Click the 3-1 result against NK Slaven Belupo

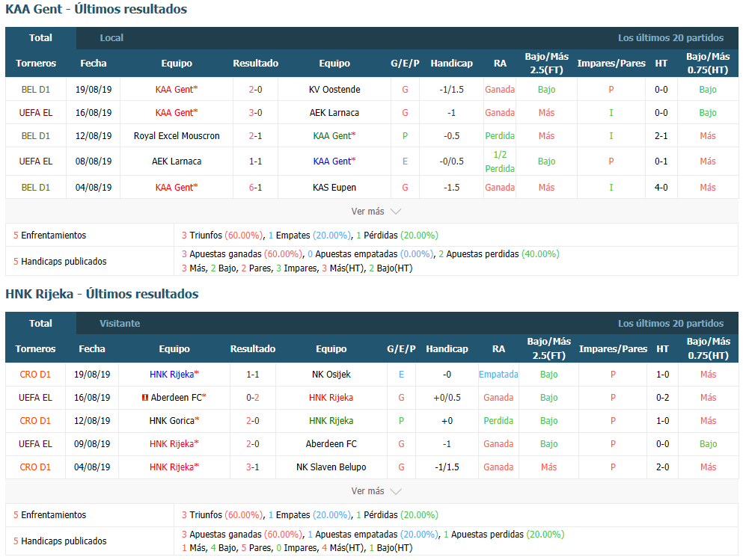coord(253,467)
